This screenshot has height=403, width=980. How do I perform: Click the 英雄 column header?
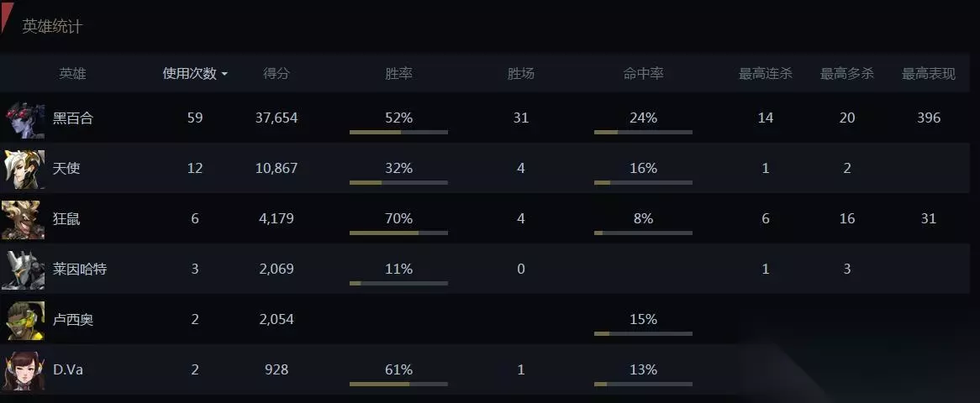coord(72,74)
